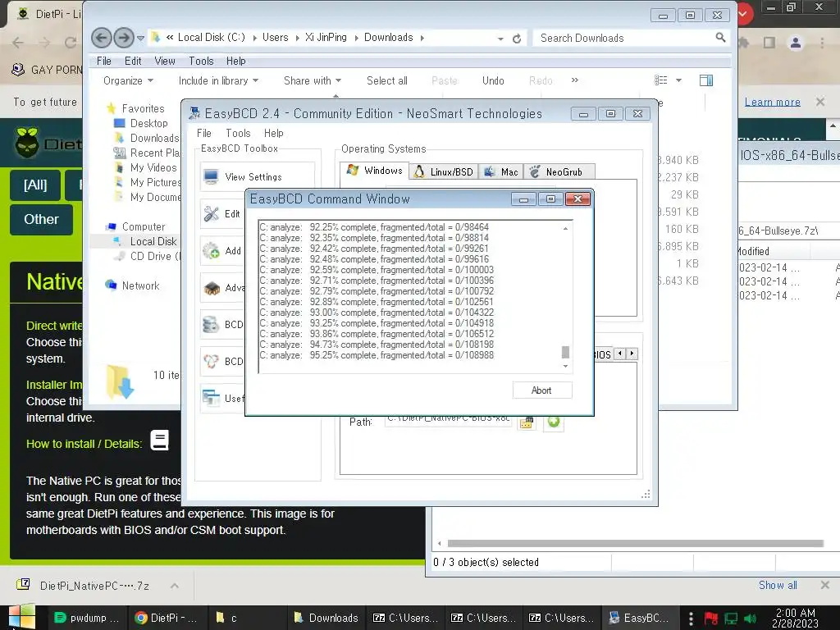840x630 pixels.
Task: Go back in the Explorer Downloads window
Action: [102, 38]
